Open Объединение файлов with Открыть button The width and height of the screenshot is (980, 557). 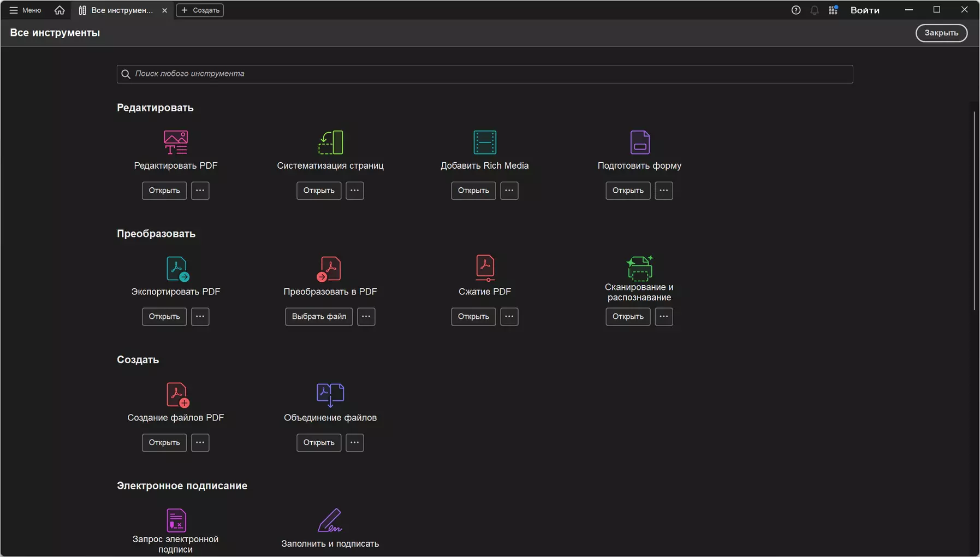tap(319, 443)
